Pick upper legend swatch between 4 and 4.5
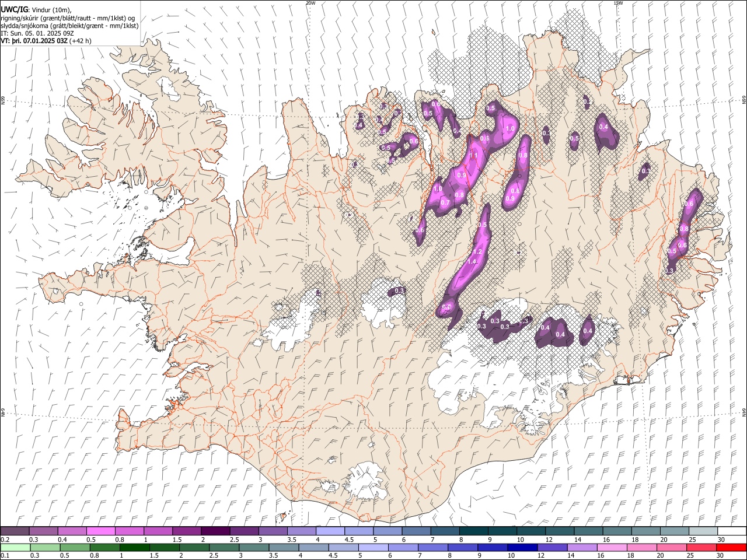 click(330, 531)
